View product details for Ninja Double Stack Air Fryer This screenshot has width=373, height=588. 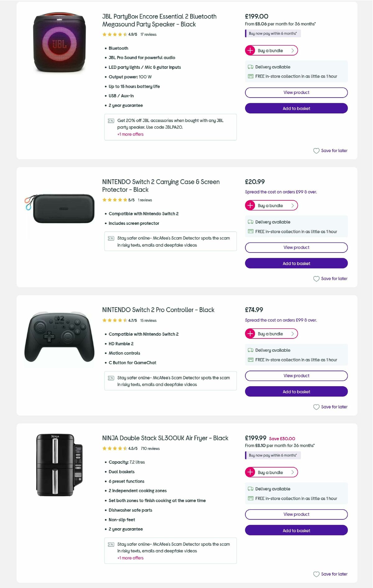[x=296, y=514]
